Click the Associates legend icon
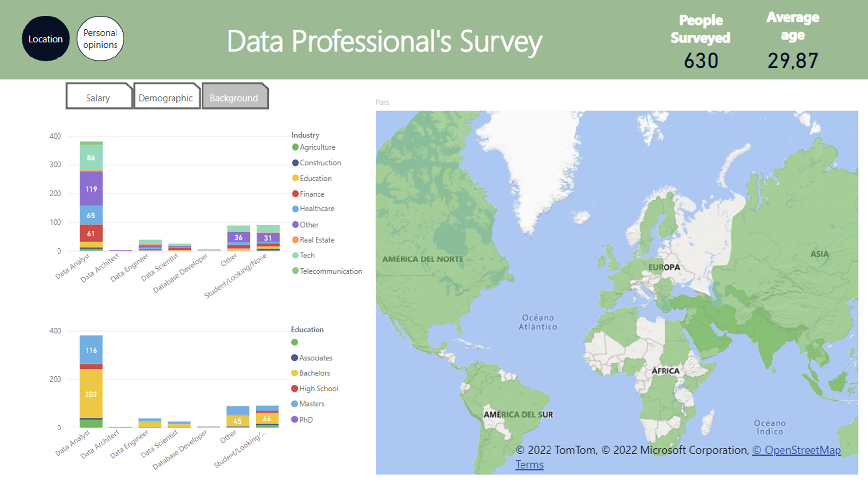Screen dimensions: 868x485 (295, 357)
